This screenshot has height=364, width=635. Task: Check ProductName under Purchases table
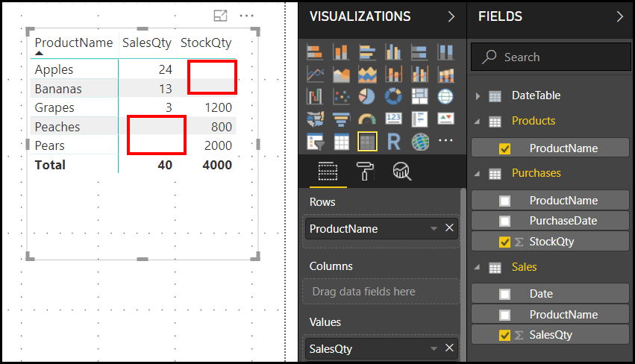coord(504,201)
